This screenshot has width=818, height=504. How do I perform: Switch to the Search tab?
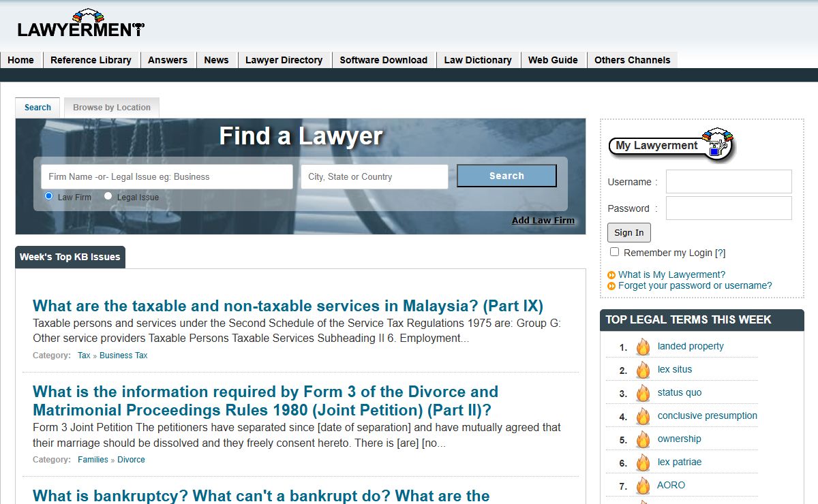pyautogui.click(x=37, y=108)
